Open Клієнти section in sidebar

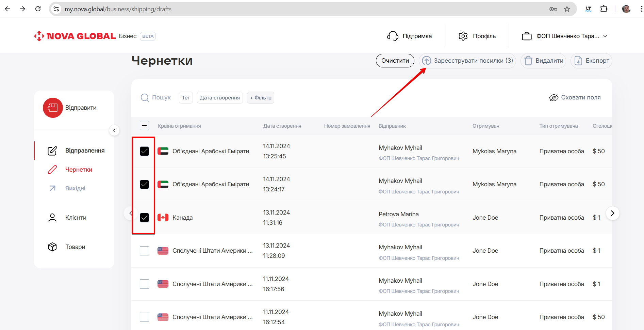click(76, 218)
